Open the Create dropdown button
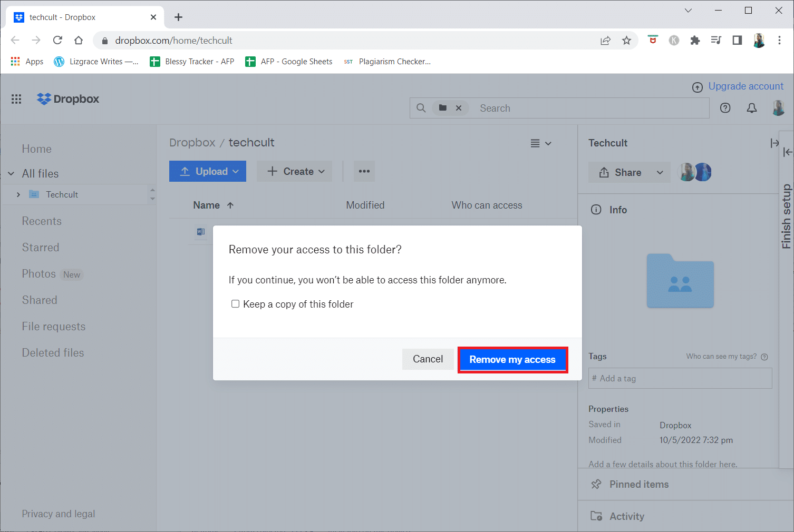The height and width of the screenshot is (532, 794). 295,171
